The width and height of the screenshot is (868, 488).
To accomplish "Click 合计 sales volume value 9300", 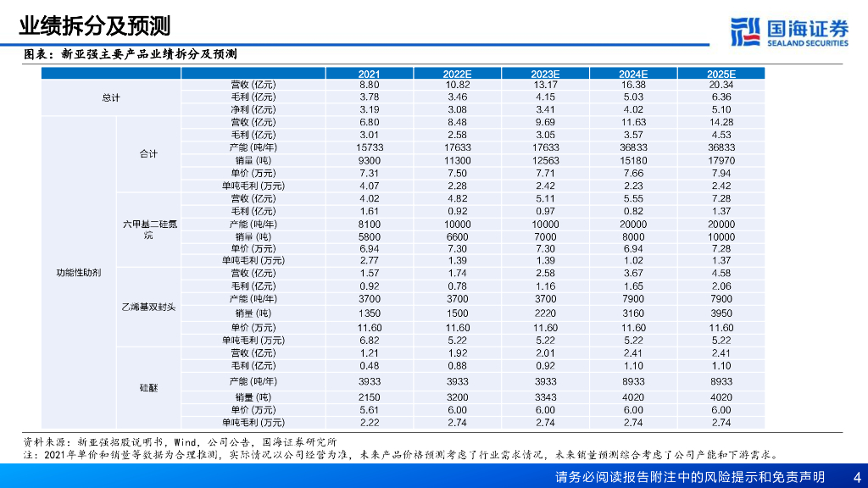I will click(370, 160).
